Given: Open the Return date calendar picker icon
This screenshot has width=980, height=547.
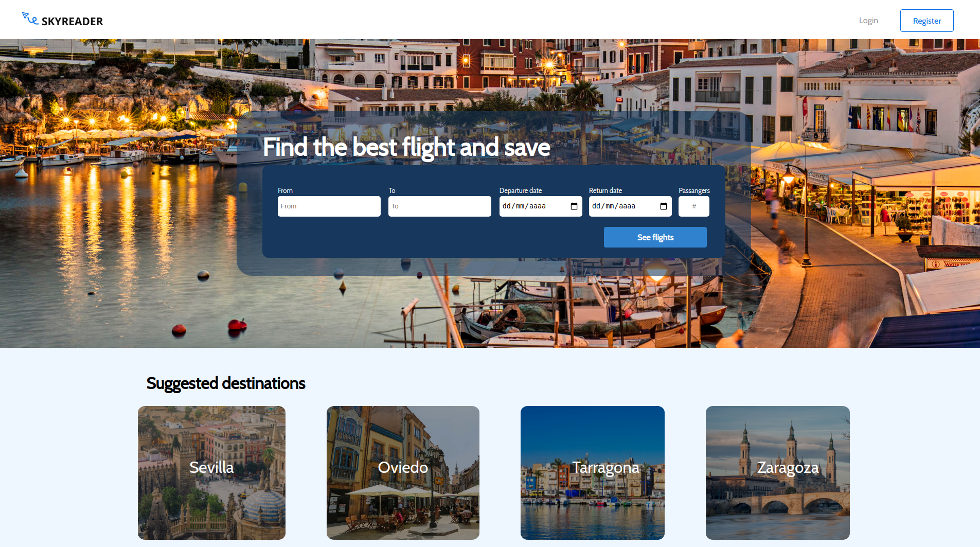Looking at the screenshot, I should 664,206.
